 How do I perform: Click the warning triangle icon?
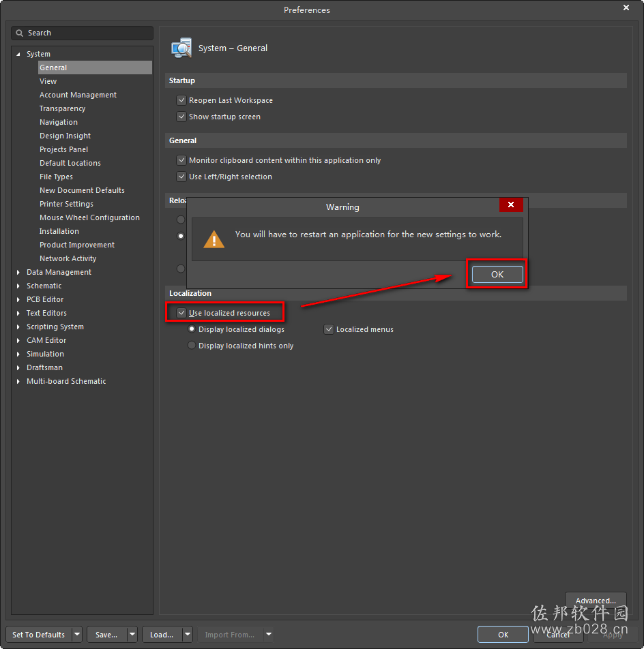[x=214, y=240]
